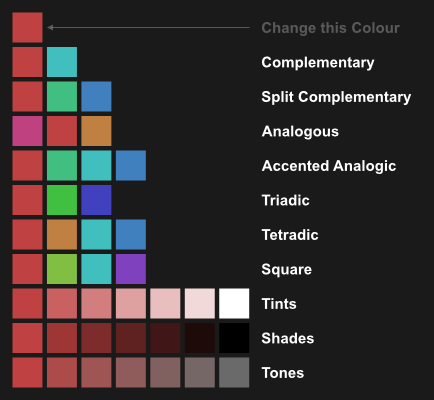Select the orange swatch in Tetradic row
Screen dimensions: 434x400
[x=62, y=234]
